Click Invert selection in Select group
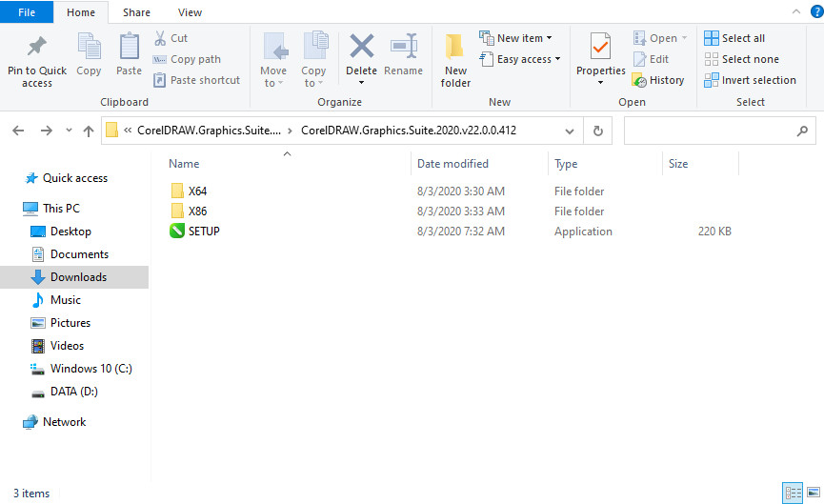Image resolution: width=824 pixels, height=504 pixels. pos(750,80)
